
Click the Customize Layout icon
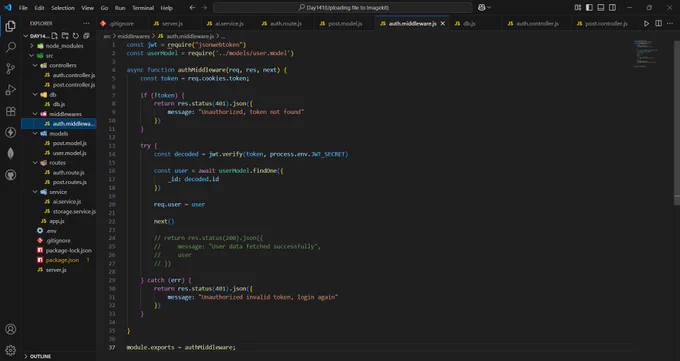tap(578, 7)
